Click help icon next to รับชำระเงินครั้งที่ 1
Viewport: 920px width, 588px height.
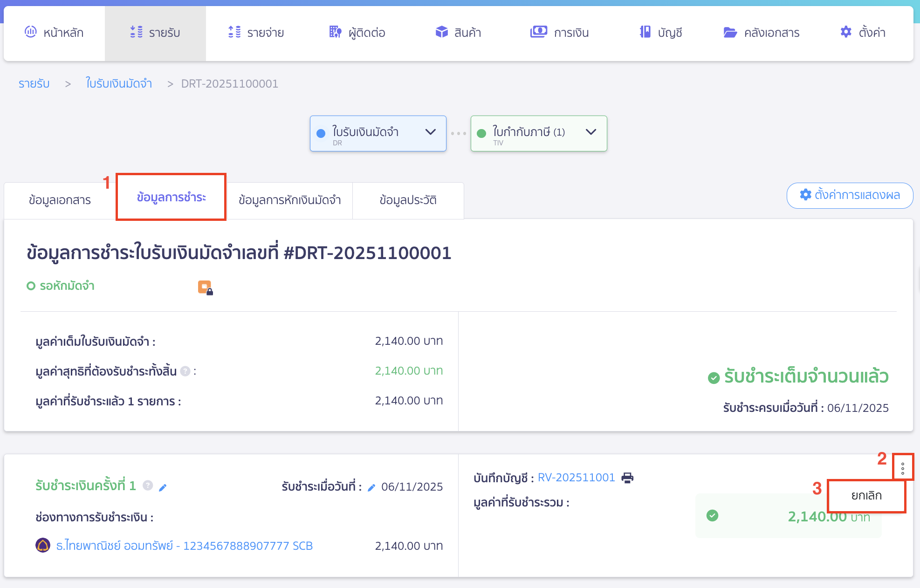(x=148, y=485)
